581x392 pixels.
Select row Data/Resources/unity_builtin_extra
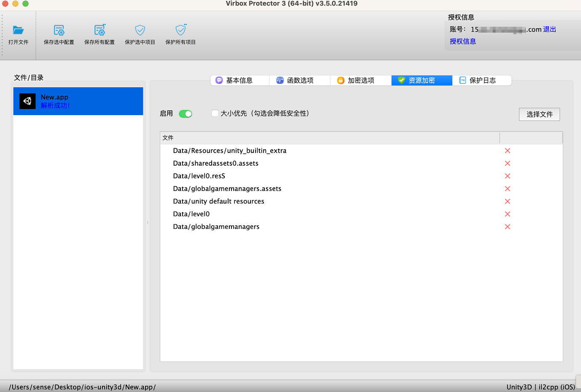(361, 151)
